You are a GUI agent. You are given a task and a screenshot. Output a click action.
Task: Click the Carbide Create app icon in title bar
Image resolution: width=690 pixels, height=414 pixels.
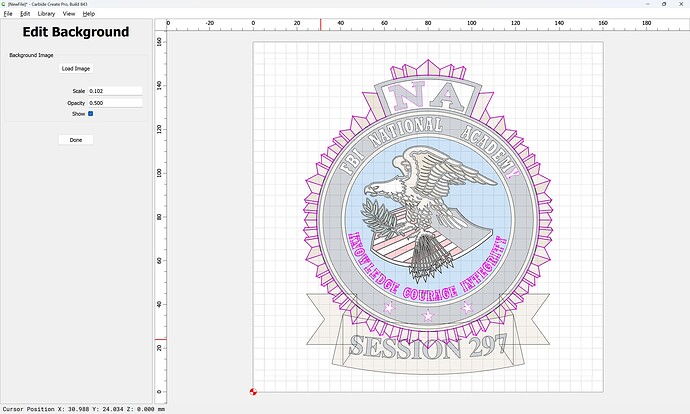click(4, 4)
